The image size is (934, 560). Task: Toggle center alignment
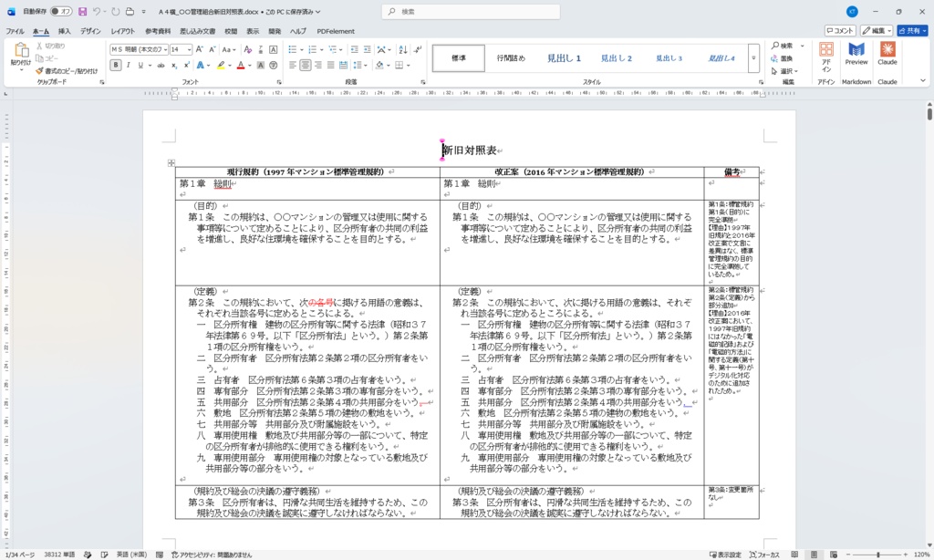pyautogui.click(x=305, y=66)
